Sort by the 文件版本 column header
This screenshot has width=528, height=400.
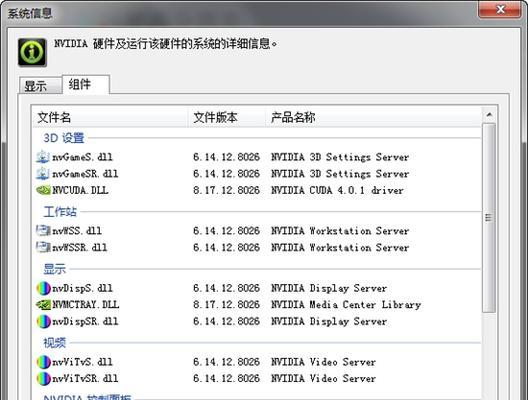tap(227, 118)
